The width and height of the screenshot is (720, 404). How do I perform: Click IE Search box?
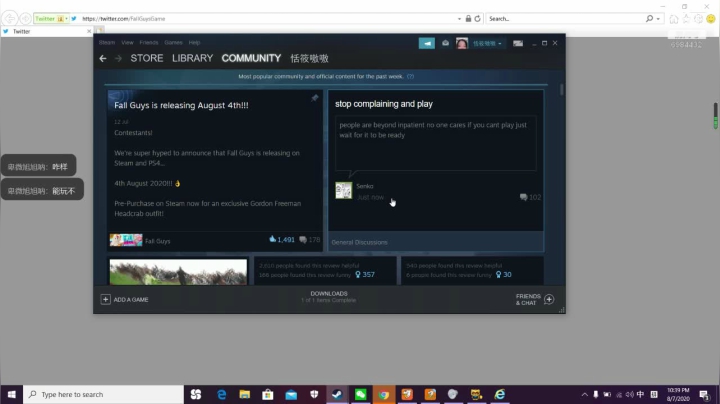pos(565,19)
